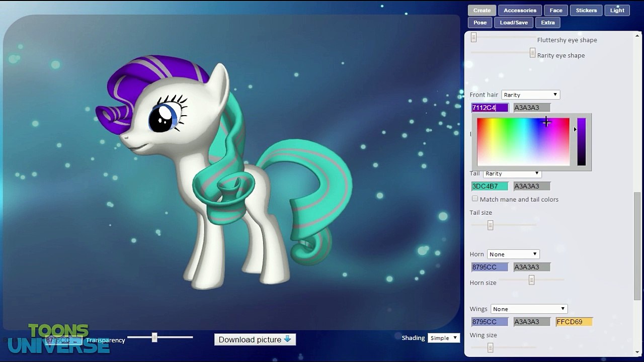Open the Tail style dropdown
Screen dimensions: 644x362
coord(512,173)
